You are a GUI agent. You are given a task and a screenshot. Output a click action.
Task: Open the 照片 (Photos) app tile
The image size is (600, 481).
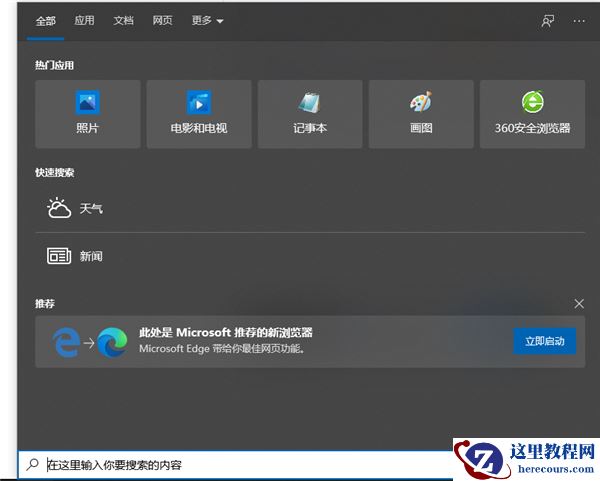(88, 114)
